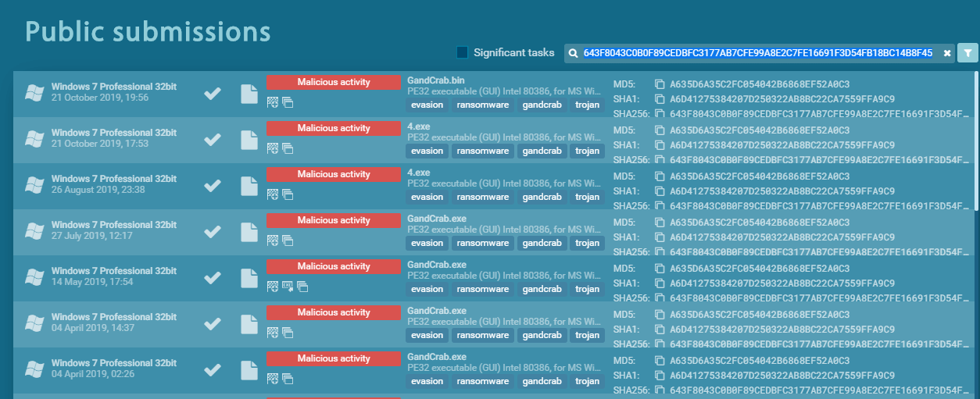The height and width of the screenshot is (399, 980).
Task: Select ransomware tag in 27 July 12:17 row
Action: click(x=483, y=244)
